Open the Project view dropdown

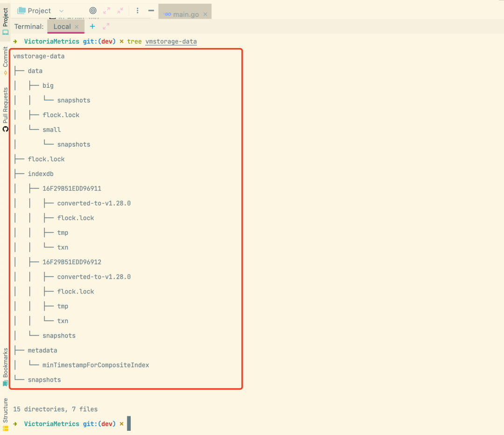[62, 11]
